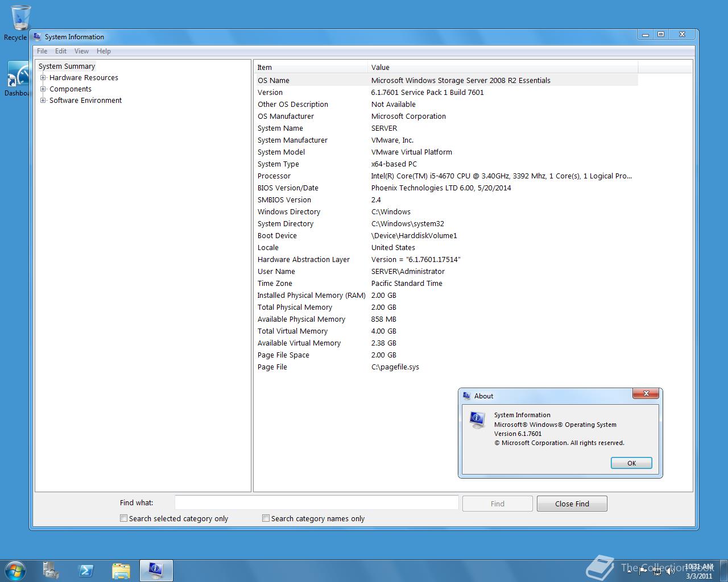Viewport: 728px width, 582px height.
Task: Enable Search selected category only
Action: (123, 518)
